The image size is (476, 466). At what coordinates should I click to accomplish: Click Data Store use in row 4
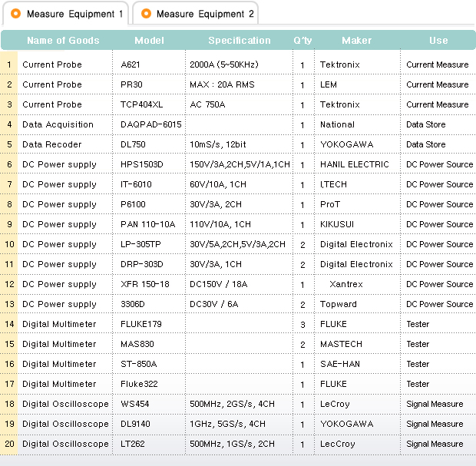pos(425,124)
